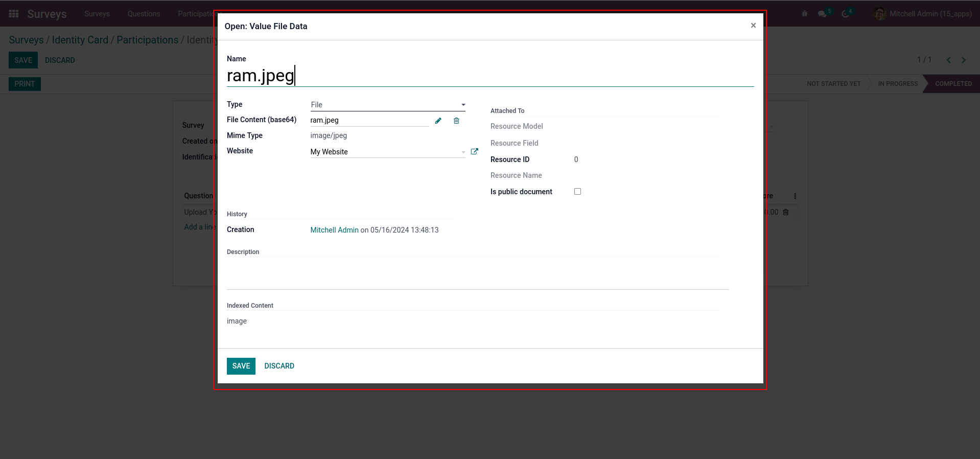The image size is (980, 459).
Task: Select the Not Started Yet status
Action: click(x=834, y=84)
